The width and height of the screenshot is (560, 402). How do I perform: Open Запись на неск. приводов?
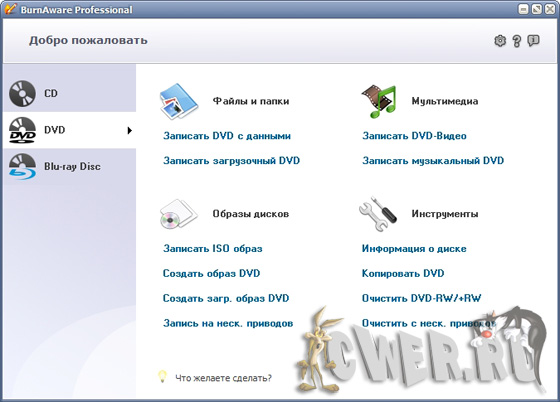click(228, 323)
